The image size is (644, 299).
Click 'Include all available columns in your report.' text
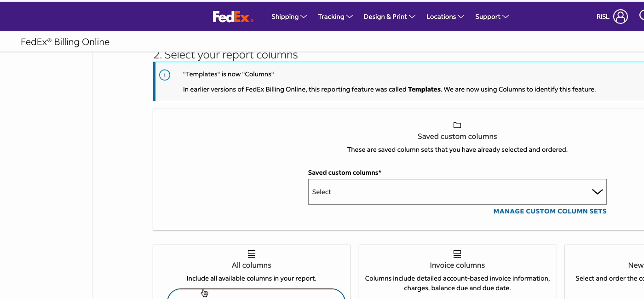point(252,278)
